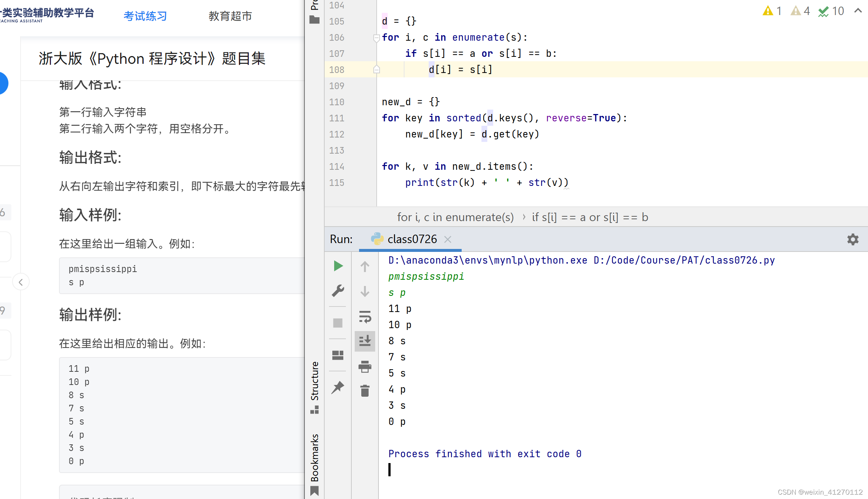The width and height of the screenshot is (868, 499).
Task: Click the green Rerun play button
Action: 338,266
